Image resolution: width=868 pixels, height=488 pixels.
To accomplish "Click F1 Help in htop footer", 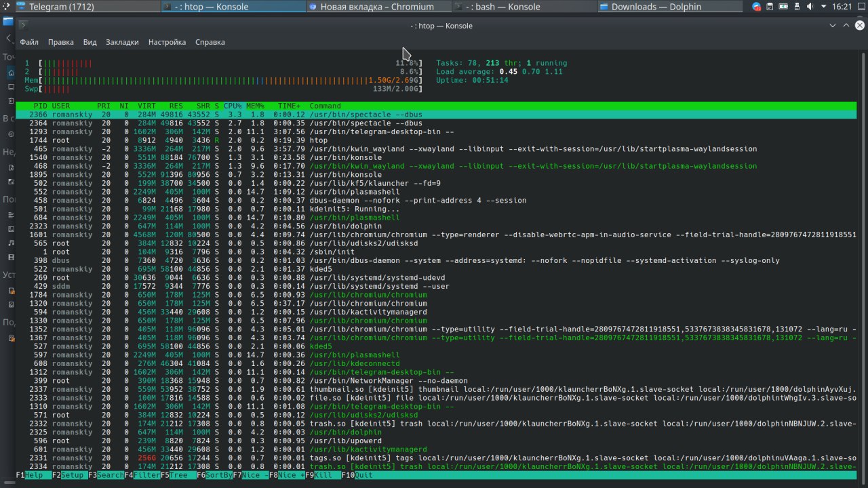I will point(34,475).
